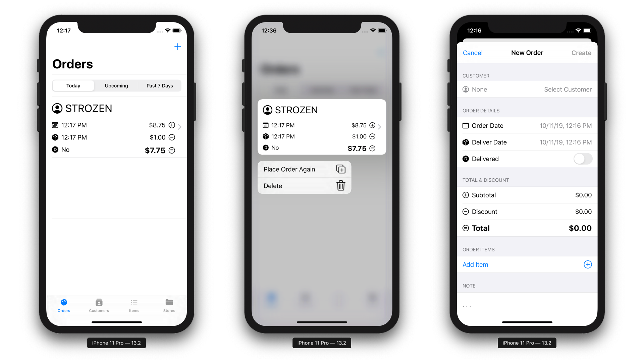The width and height of the screenshot is (644, 362).
Task: Tap the Delete trash icon in context menu
Action: (340, 186)
